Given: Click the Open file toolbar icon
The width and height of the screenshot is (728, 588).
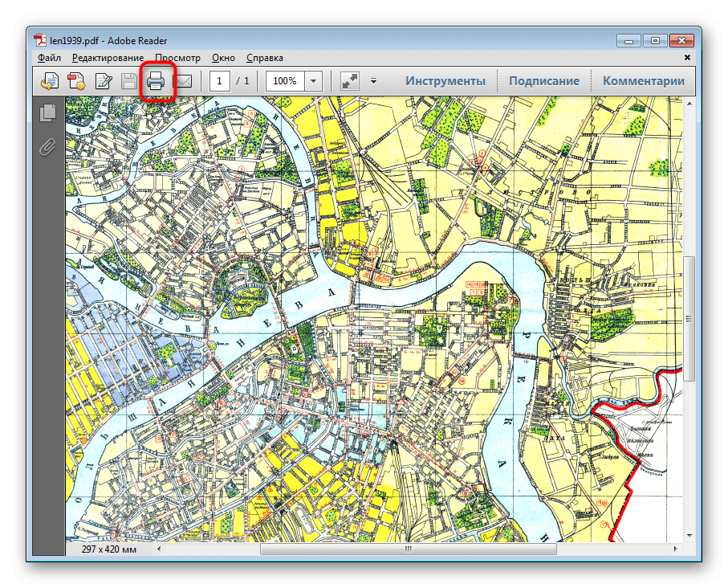Looking at the screenshot, I should pyautogui.click(x=50, y=81).
